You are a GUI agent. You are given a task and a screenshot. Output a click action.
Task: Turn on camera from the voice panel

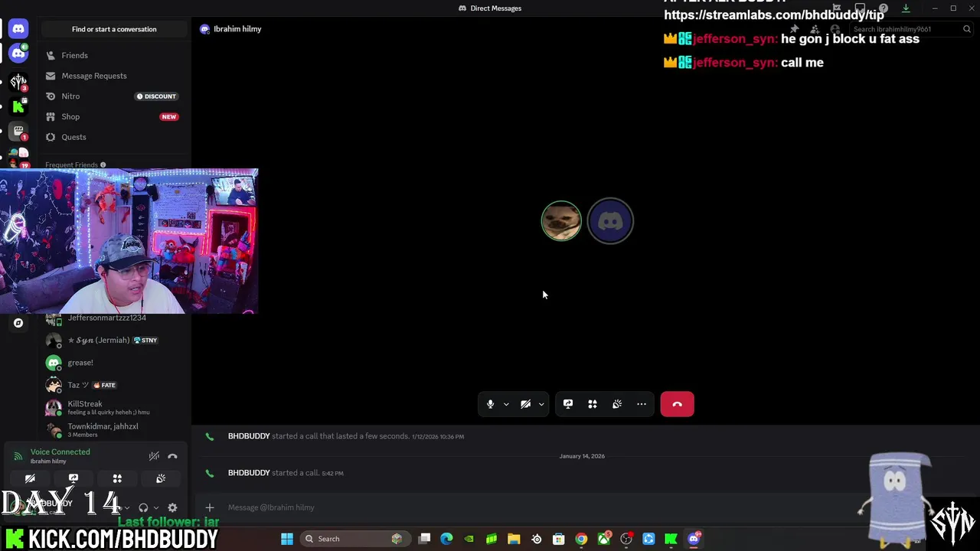pyautogui.click(x=30, y=478)
